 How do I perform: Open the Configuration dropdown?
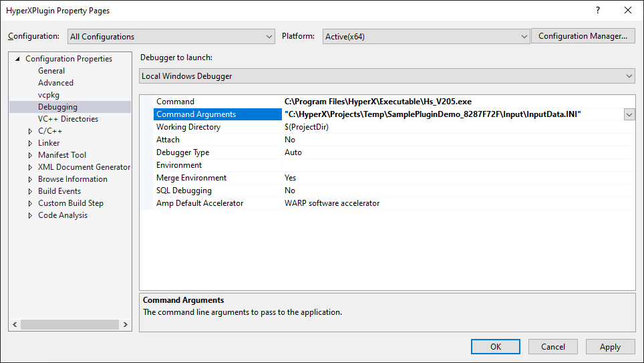[171, 37]
